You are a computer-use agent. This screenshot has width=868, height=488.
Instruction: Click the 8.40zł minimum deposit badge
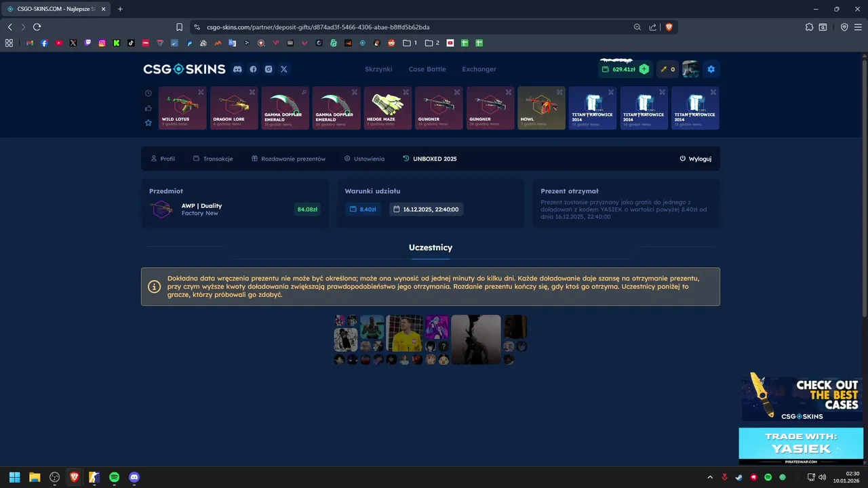(363, 209)
